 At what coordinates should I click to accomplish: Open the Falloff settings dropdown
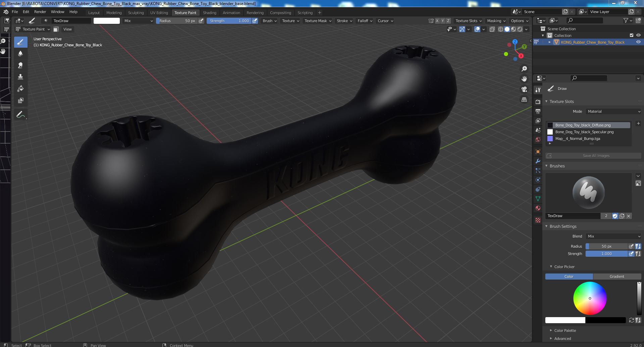pos(365,21)
